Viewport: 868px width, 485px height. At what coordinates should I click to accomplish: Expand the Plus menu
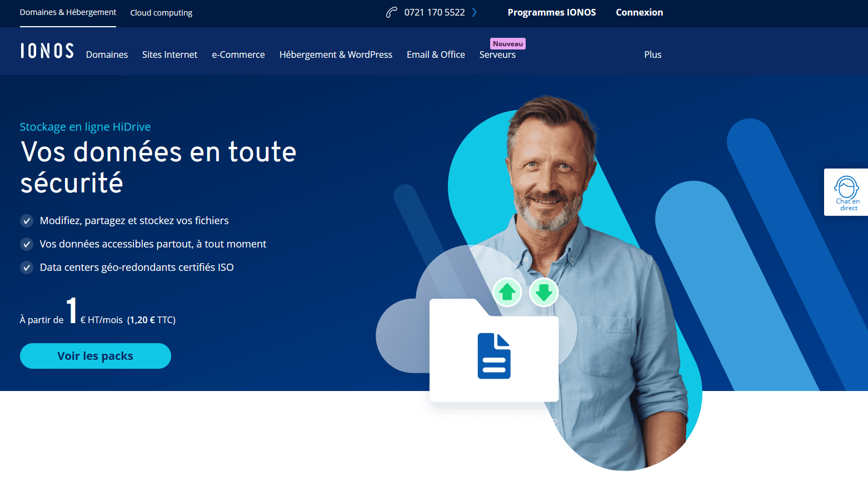(653, 55)
